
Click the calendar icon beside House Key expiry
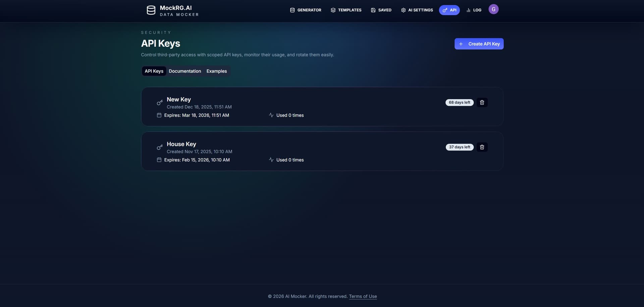[x=159, y=160]
